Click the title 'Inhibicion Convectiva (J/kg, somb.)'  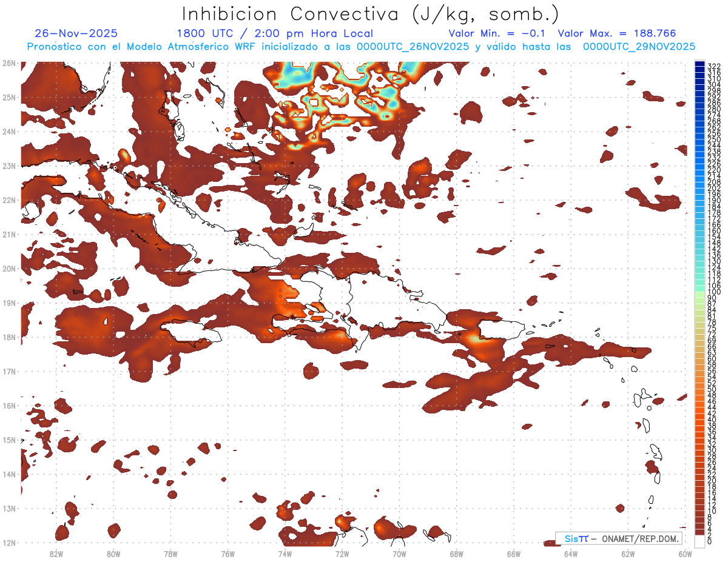coord(371,14)
